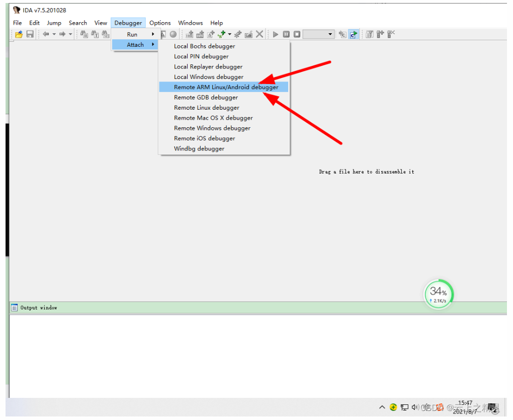Select Windbg debugger
The image size is (513, 420).
click(x=224, y=148)
